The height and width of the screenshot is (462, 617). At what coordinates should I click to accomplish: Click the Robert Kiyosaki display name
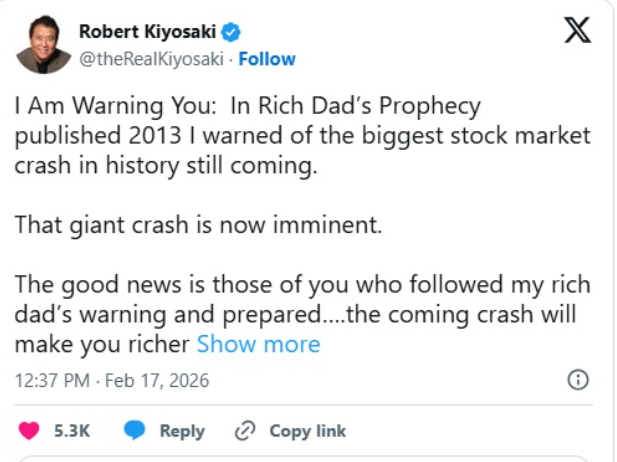pos(148,33)
